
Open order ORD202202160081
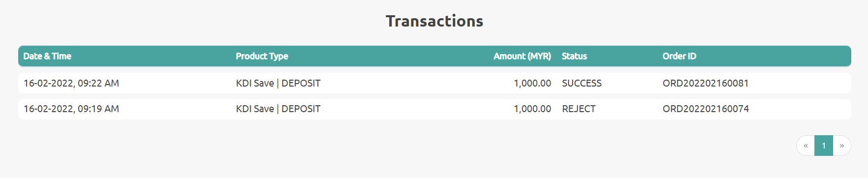pos(705,83)
